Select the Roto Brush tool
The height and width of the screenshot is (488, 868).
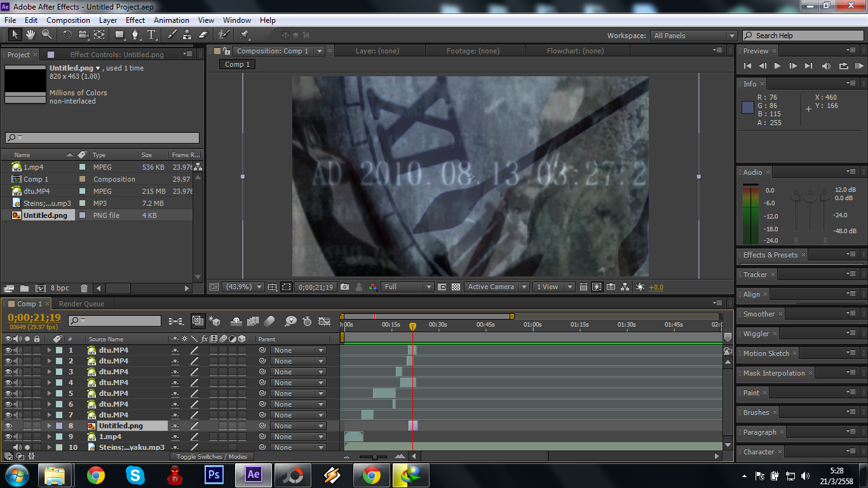[x=223, y=34]
